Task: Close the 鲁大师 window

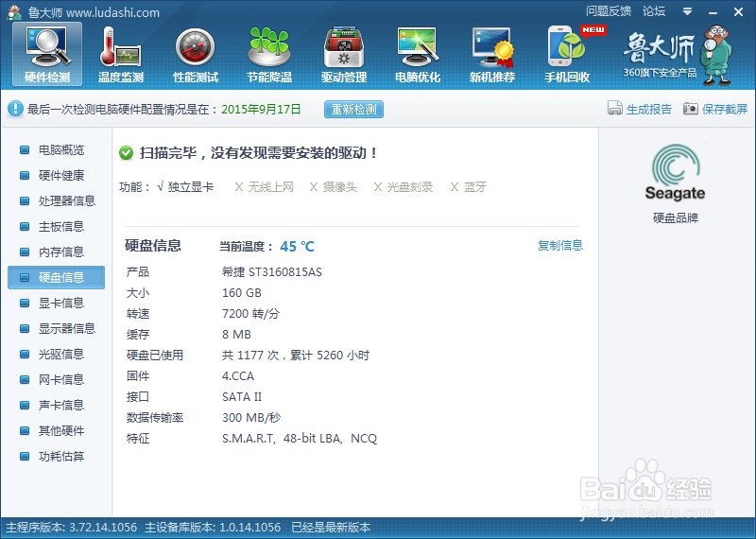Action: pyautogui.click(x=738, y=11)
